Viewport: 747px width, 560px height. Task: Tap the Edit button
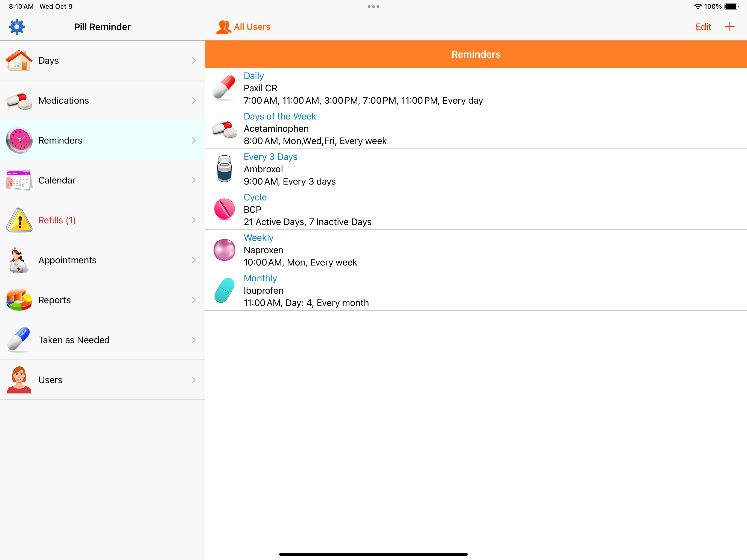pyautogui.click(x=703, y=27)
